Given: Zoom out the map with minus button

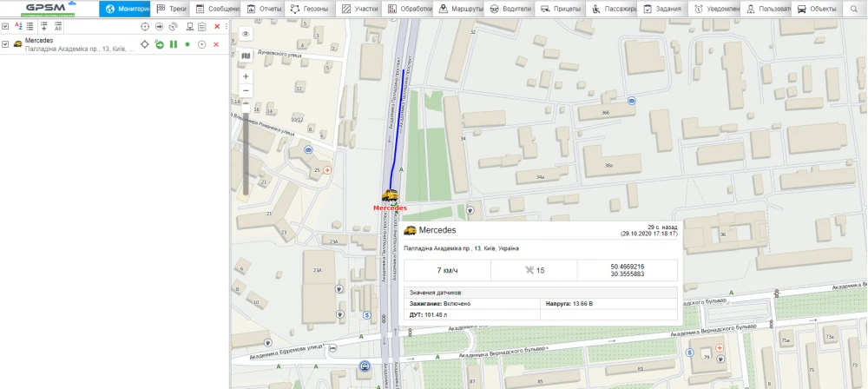Looking at the screenshot, I should click(246, 90).
